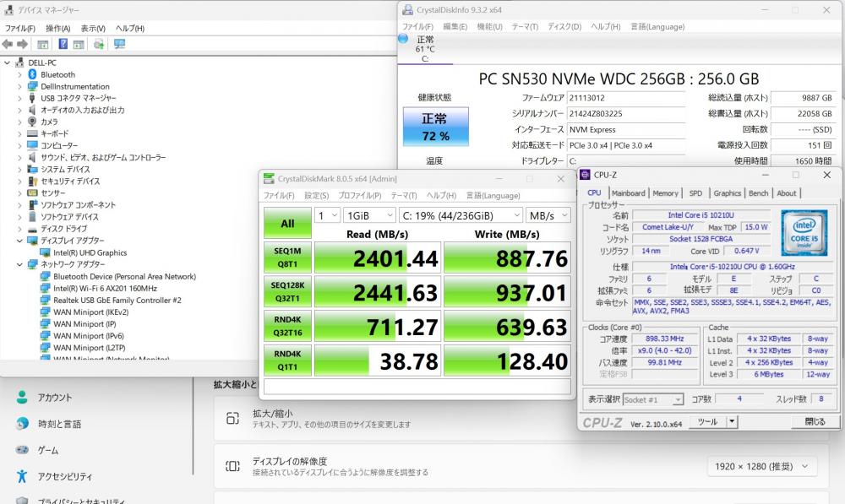The image size is (845, 504).
Task: Open the 1GiB test size dropdown
Action: tap(370, 215)
